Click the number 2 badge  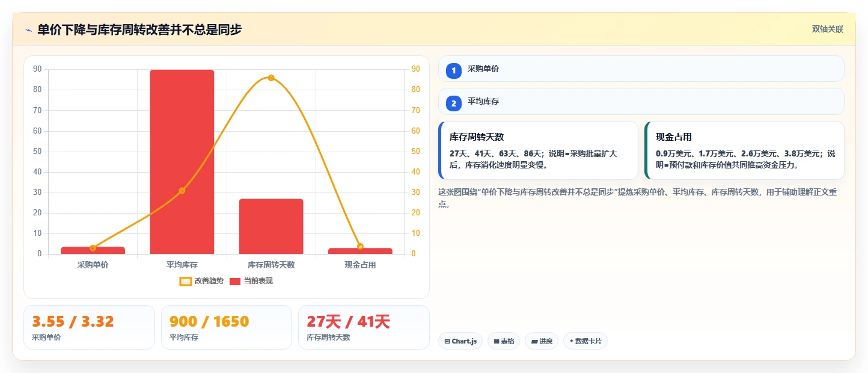[454, 103]
